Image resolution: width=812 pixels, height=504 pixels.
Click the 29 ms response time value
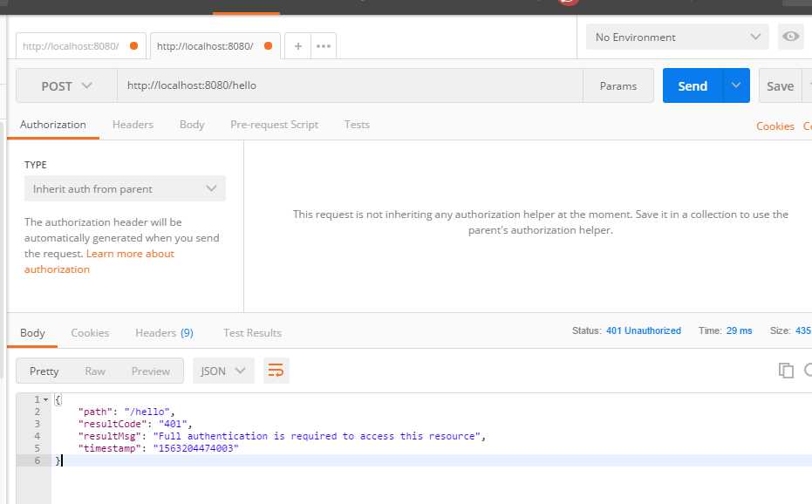[739, 331]
